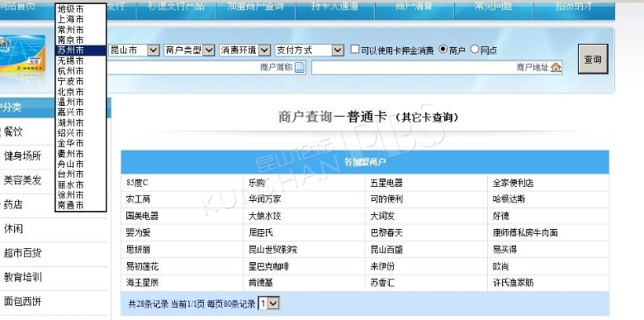Open the 支付方式 dropdown
The image size is (644, 320).
pos(310,50)
